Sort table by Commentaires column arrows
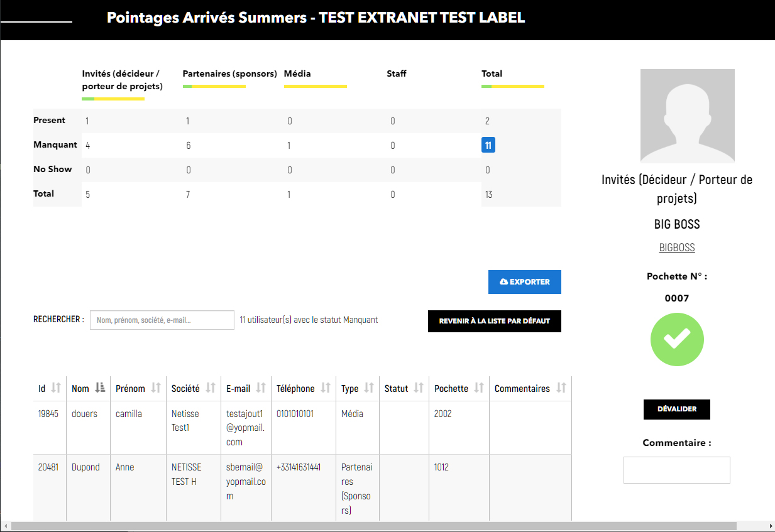This screenshot has height=532, width=775. [x=561, y=388]
